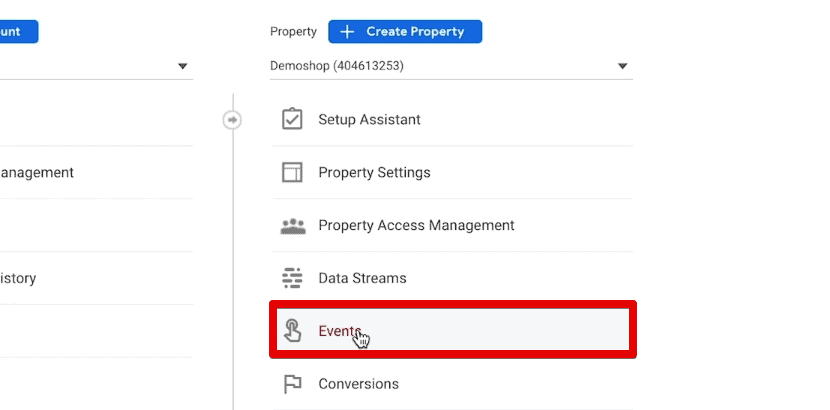Screen dimensions: 830x410
Task: Expand the account selector dropdown arrow
Action: click(x=182, y=67)
